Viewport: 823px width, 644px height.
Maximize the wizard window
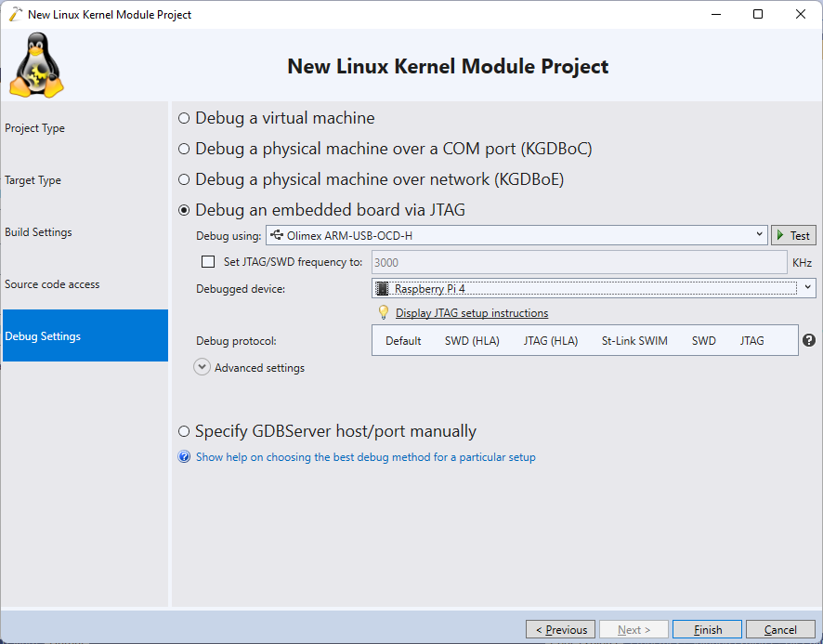(x=758, y=14)
